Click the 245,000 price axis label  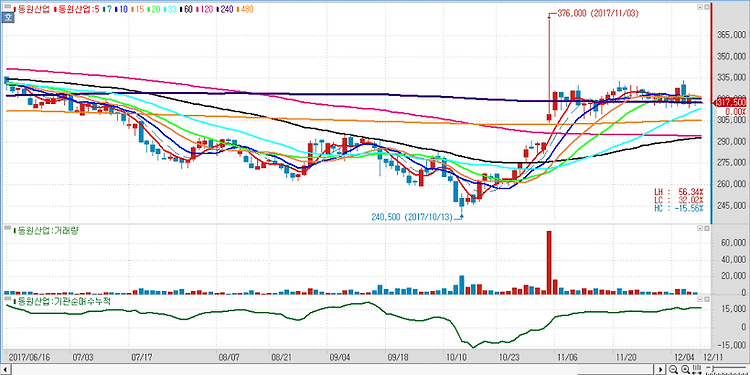(731, 206)
